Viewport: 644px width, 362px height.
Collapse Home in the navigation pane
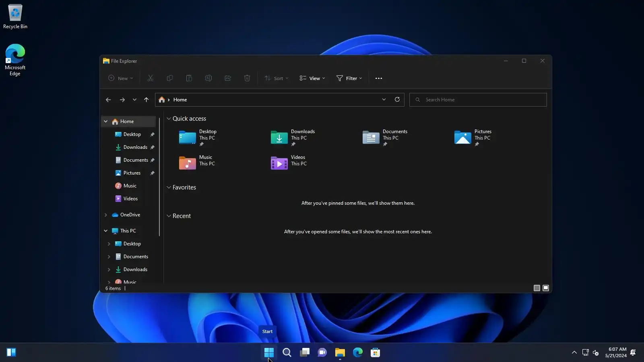click(106, 121)
